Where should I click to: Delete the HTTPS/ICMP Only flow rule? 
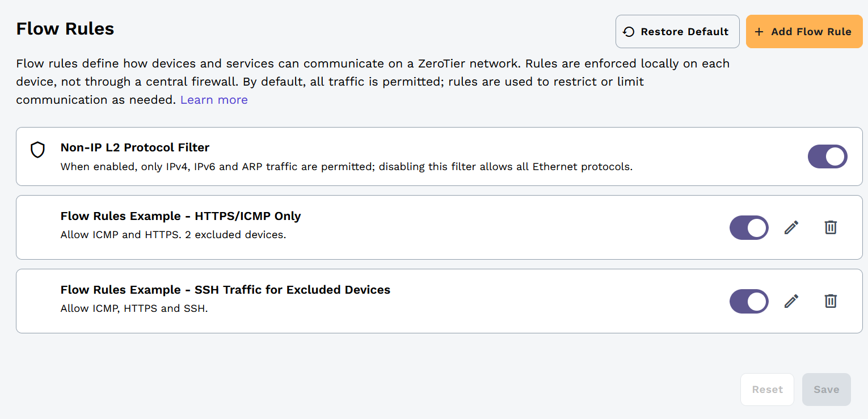point(831,227)
